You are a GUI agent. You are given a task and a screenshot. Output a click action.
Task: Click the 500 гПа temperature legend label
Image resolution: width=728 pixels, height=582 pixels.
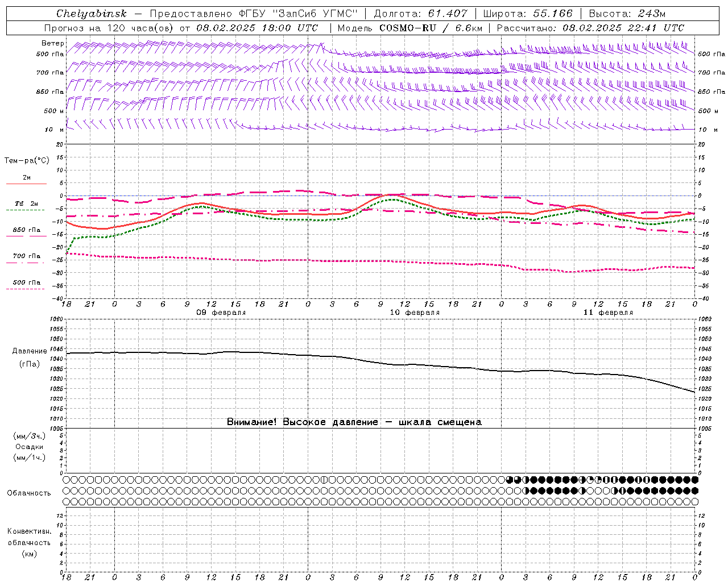click(x=27, y=282)
